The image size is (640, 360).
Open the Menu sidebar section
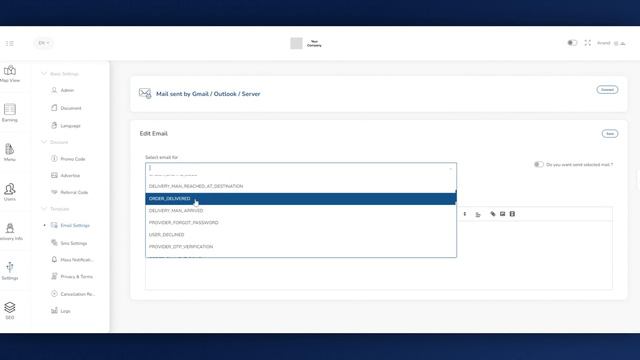[x=10, y=152]
